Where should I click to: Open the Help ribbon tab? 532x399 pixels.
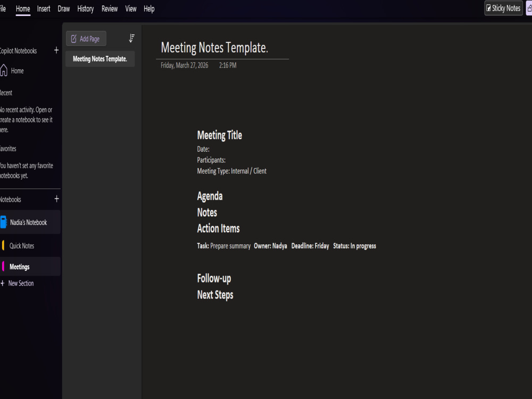click(149, 9)
